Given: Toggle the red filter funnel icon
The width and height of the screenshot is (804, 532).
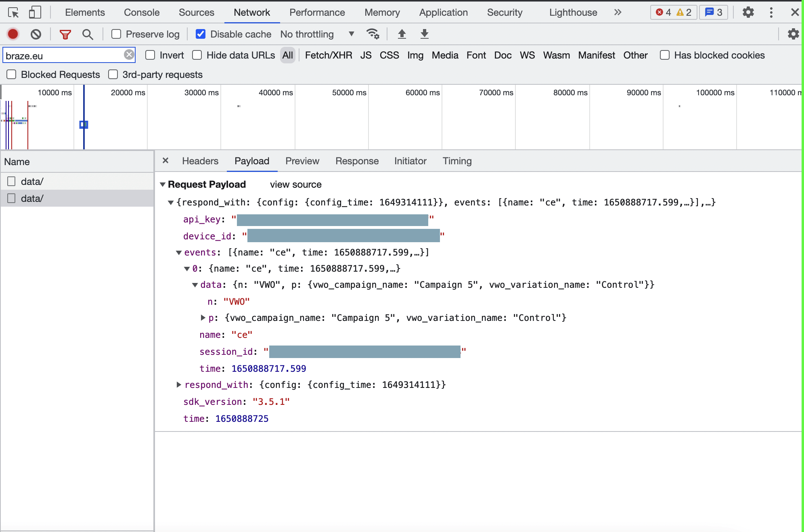Looking at the screenshot, I should pos(65,34).
